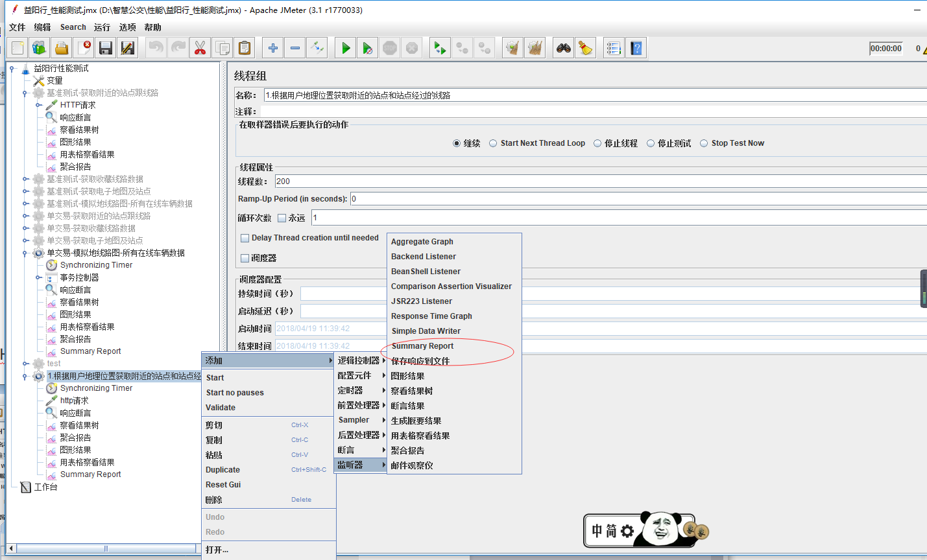The width and height of the screenshot is (927, 560).
Task: Click the Search binoculars icon
Action: pos(564,48)
